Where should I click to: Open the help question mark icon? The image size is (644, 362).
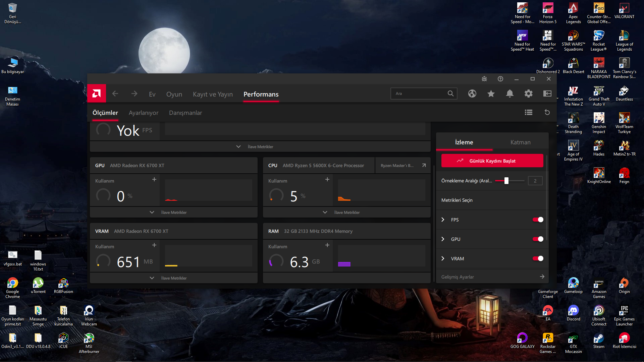(500, 79)
